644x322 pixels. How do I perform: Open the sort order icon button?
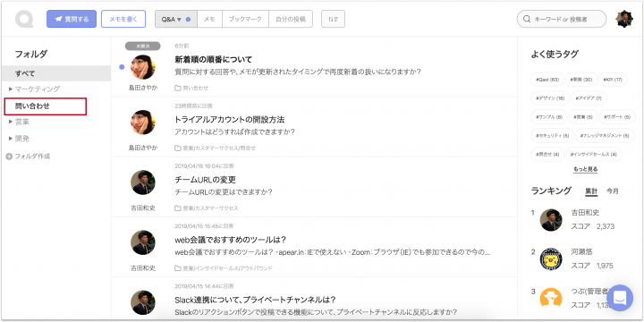[333, 19]
